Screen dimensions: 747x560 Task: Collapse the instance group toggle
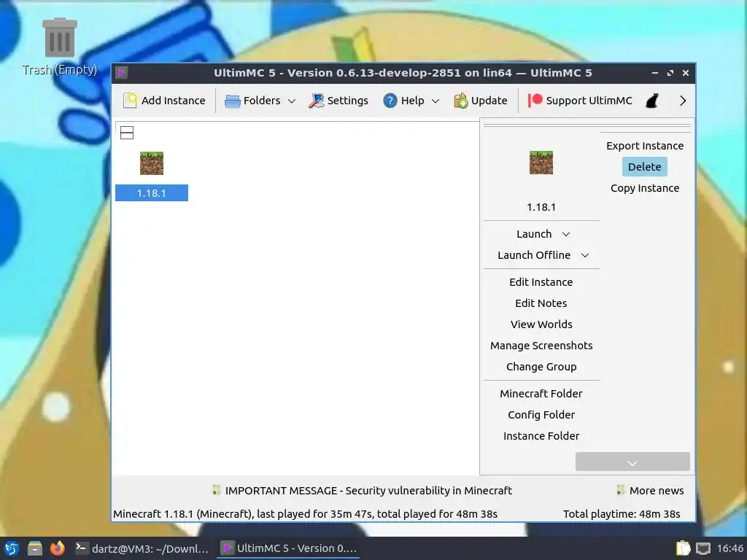(127, 133)
